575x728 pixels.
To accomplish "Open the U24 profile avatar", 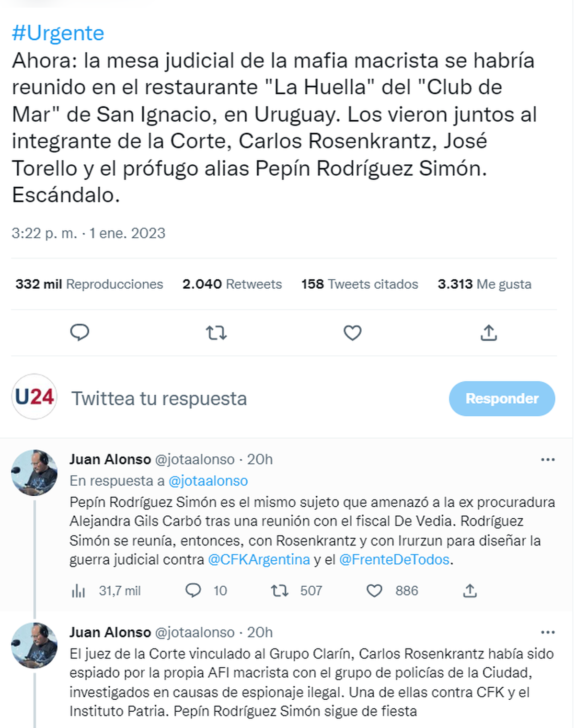I will pyautogui.click(x=34, y=396).
